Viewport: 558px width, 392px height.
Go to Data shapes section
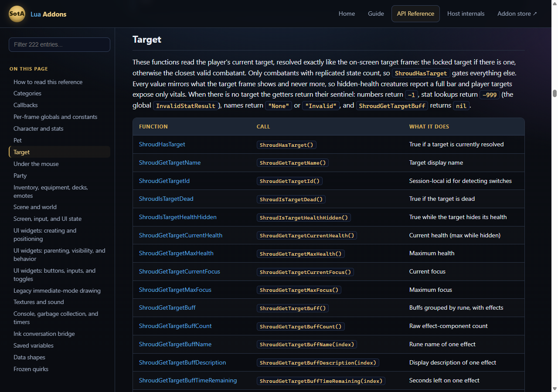pyautogui.click(x=29, y=357)
